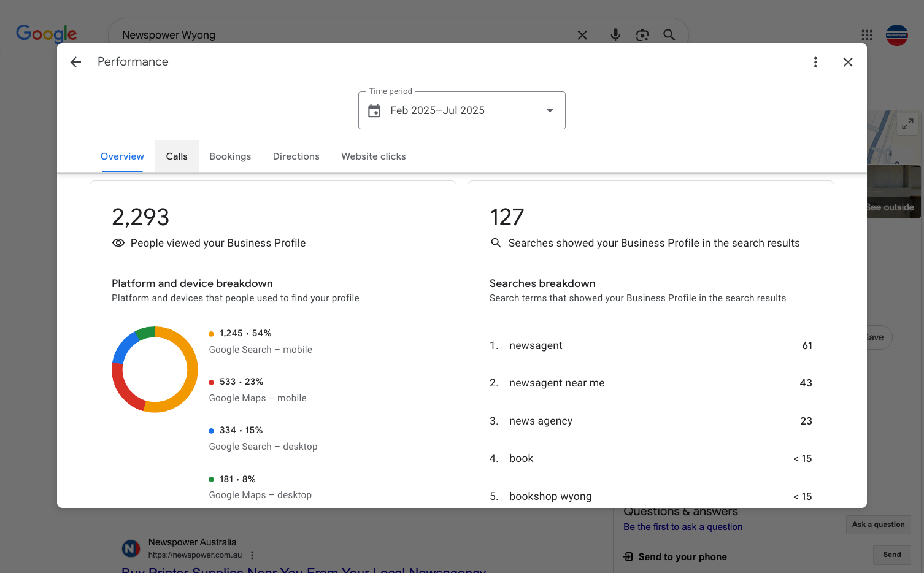
Task: Open the Calls tab
Action: point(177,156)
